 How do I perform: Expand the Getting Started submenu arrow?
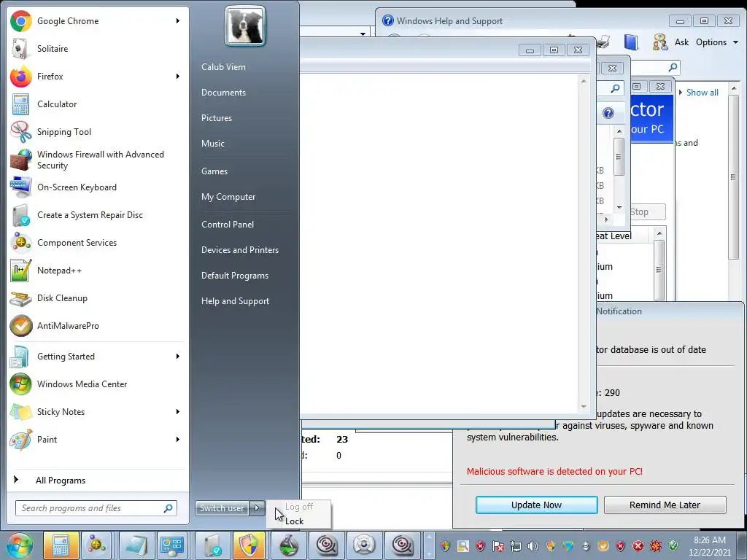point(178,356)
